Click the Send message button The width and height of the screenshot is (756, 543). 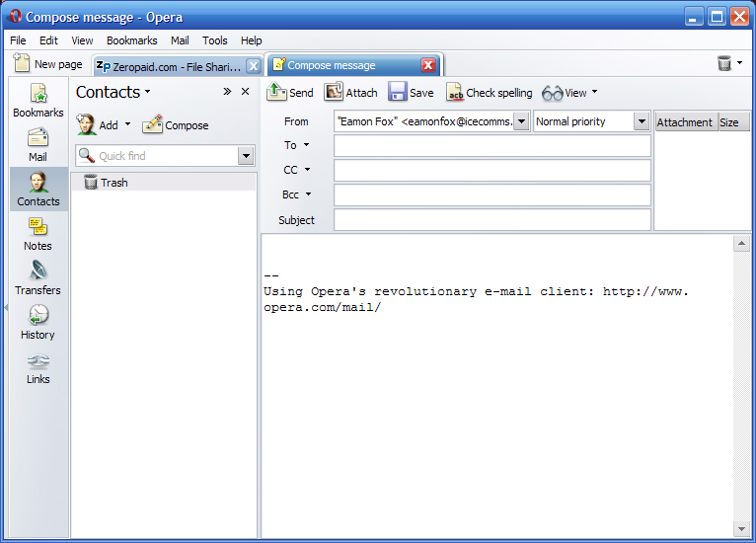click(x=290, y=92)
